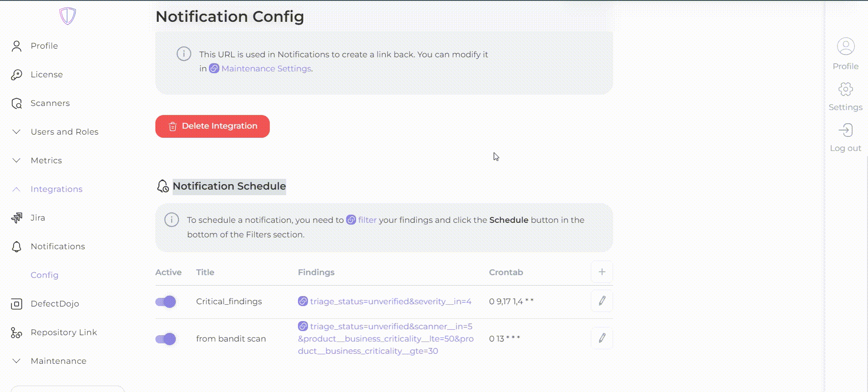Edit the from bandit scan schedule
The height and width of the screenshot is (392, 868).
[x=602, y=338]
